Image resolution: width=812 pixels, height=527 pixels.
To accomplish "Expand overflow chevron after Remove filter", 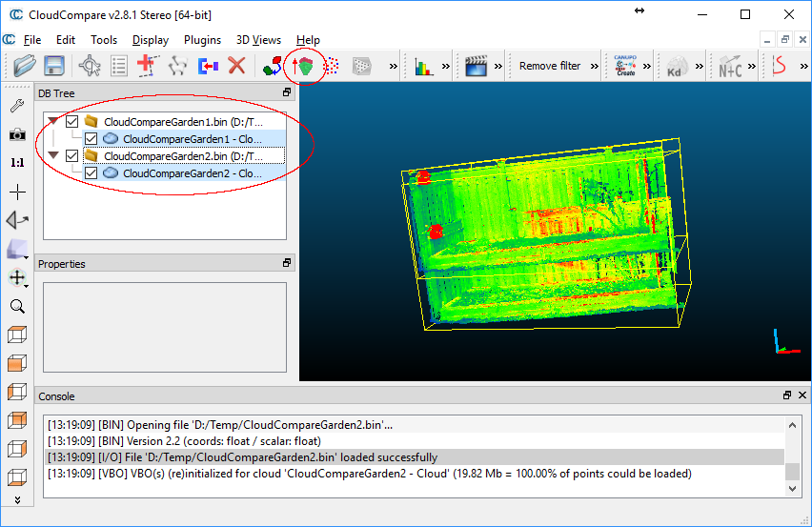I will (595, 67).
